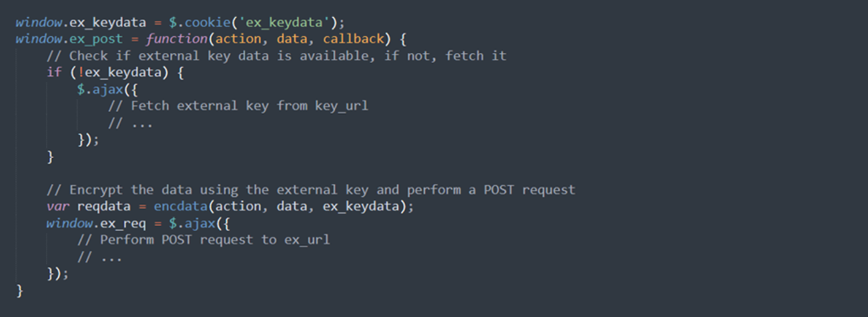Click the var keyword before reqdata
The width and height of the screenshot is (868, 317).
[x=58, y=207]
